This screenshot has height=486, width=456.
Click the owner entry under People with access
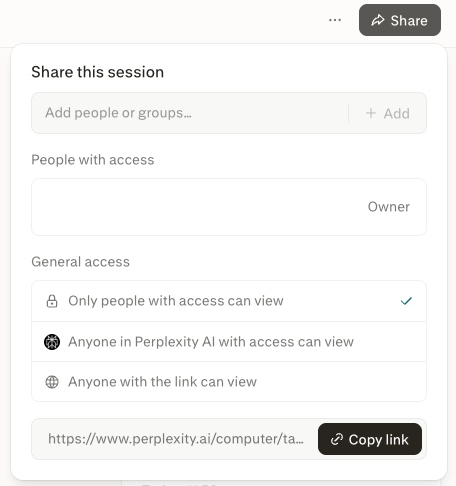[229, 207]
